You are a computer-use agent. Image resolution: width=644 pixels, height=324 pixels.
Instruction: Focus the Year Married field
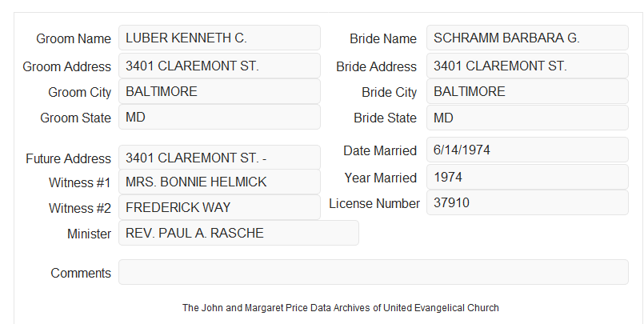[x=527, y=177]
